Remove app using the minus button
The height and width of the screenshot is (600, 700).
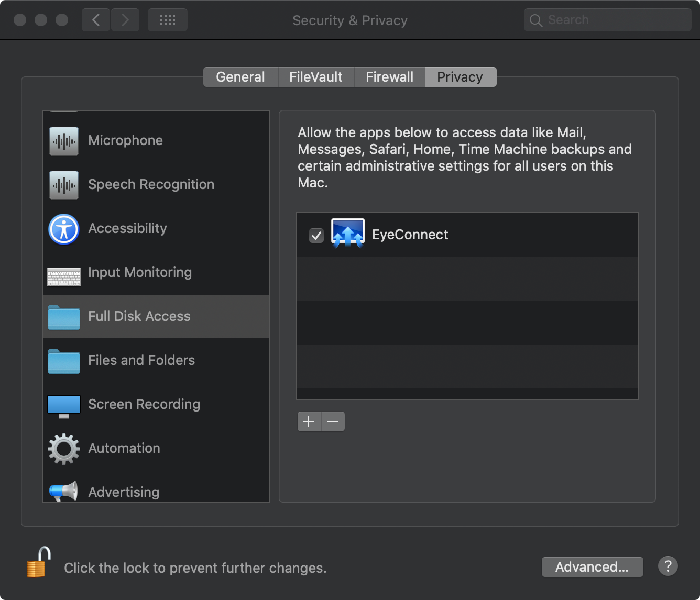[333, 421]
